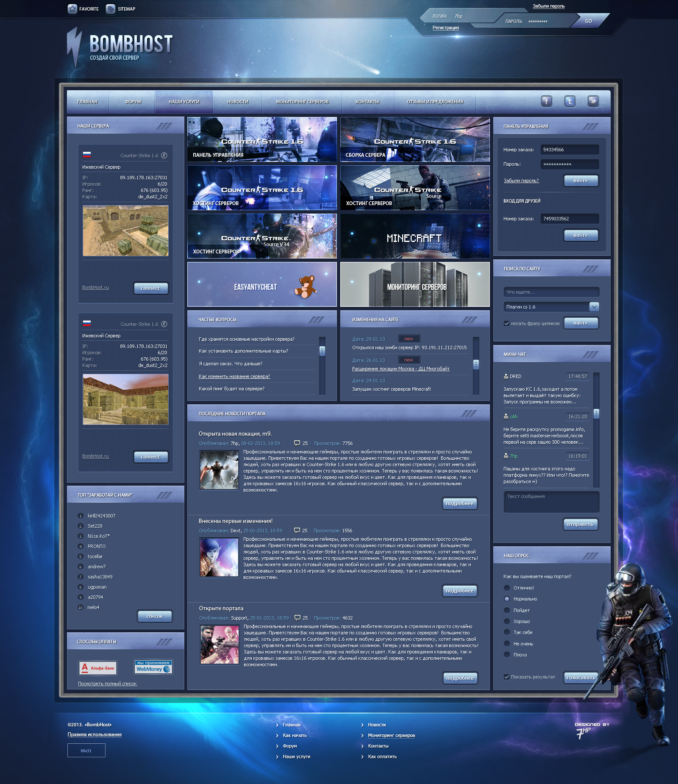Viewport: 678px width, 784px height.
Task: Open 'Забыли пароль' link at top
Action: click(548, 6)
